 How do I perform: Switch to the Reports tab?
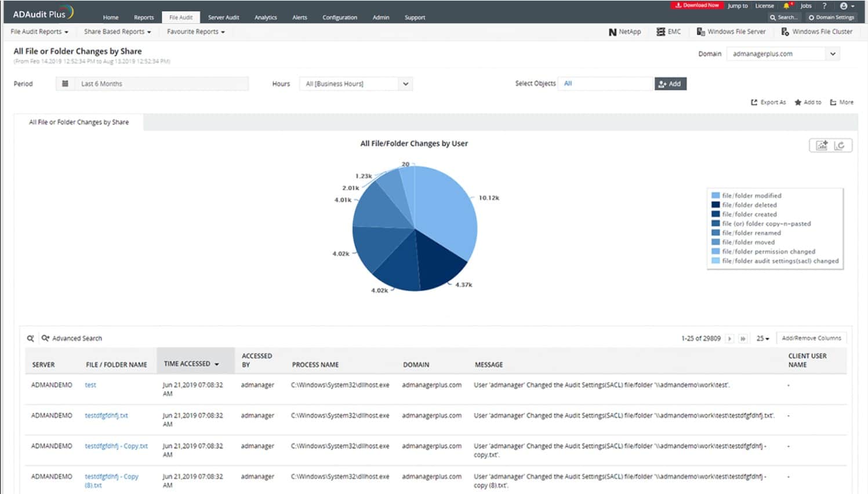144,17
